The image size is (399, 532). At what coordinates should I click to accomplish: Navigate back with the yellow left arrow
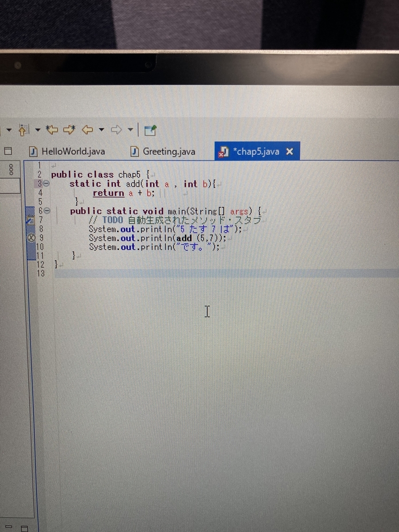point(87,130)
